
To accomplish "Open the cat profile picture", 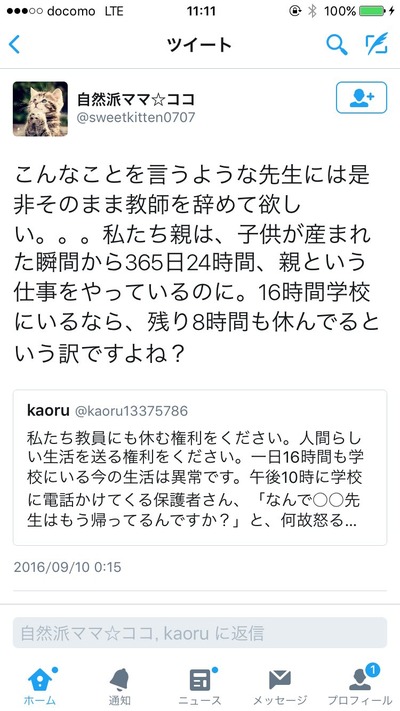I will click(40, 109).
